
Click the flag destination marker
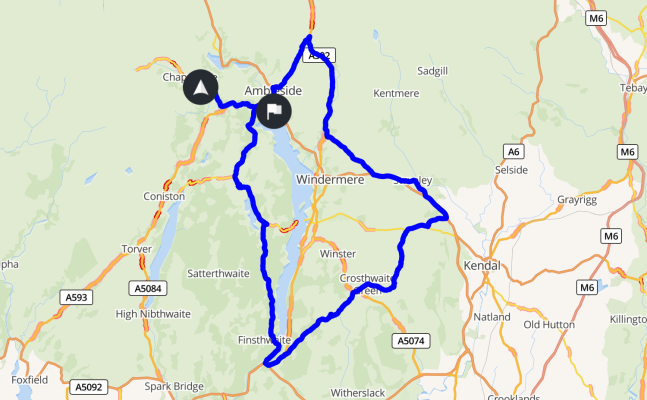pos(274,111)
